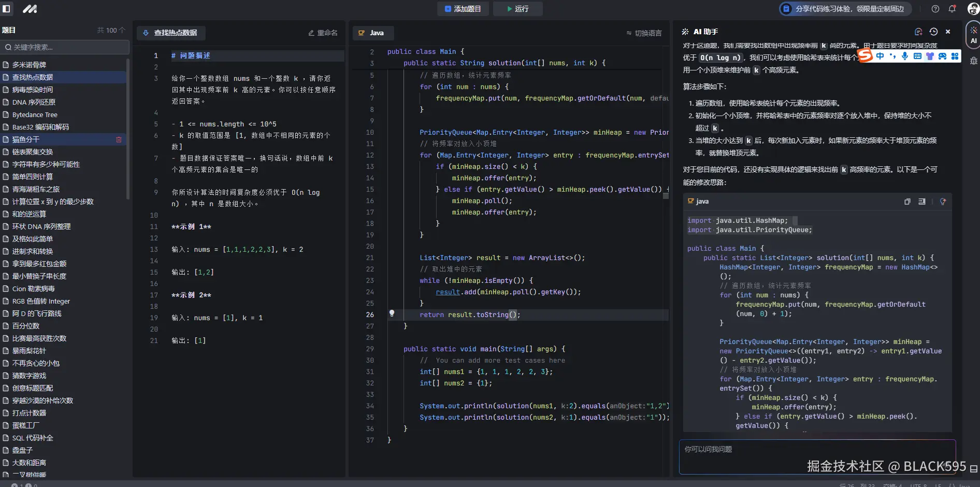Viewport: 980px width, 487px height.
Task: Switch to the Java editor tab
Action: tap(372, 33)
